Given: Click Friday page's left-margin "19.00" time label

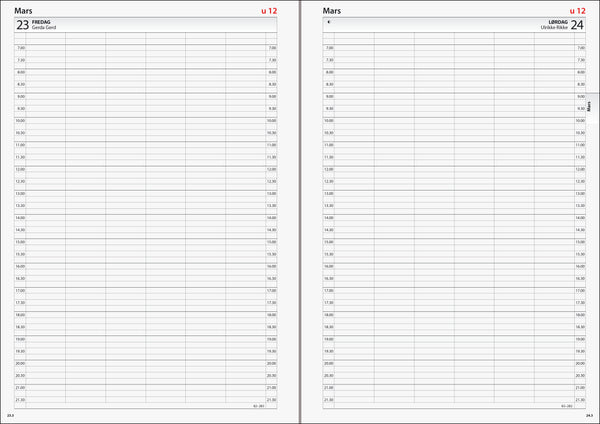Looking at the screenshot, I should click(20, 339).
